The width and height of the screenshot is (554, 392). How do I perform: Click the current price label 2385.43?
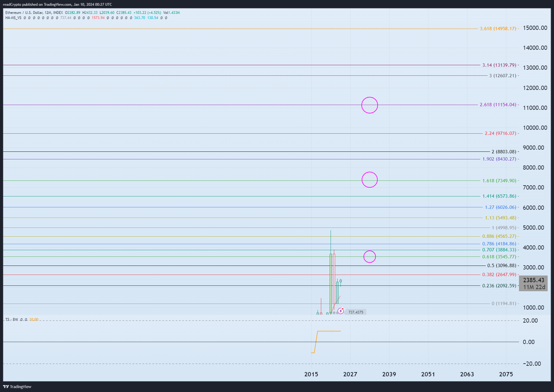point(533,280)
